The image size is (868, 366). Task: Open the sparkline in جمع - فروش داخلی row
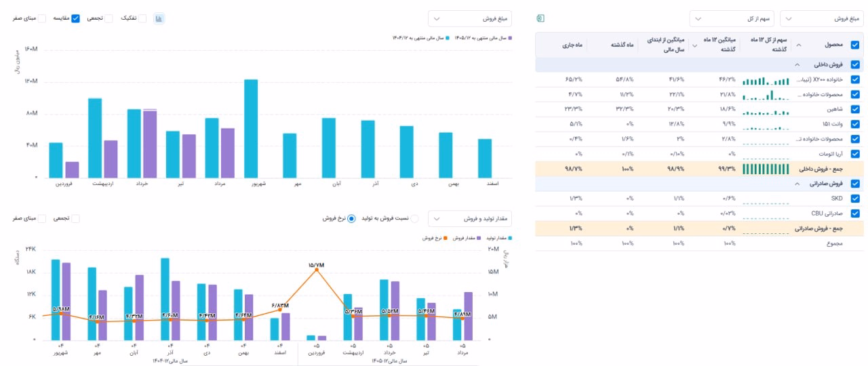tap(766, 169)
